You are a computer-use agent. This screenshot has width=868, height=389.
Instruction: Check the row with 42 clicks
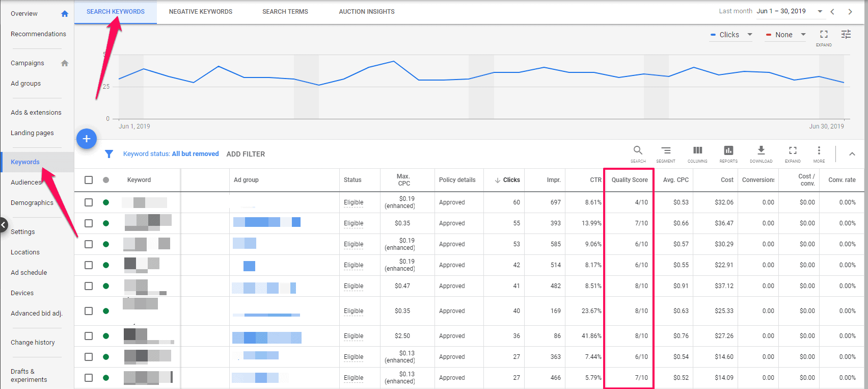pyautogui.click(x=89, y=265)
